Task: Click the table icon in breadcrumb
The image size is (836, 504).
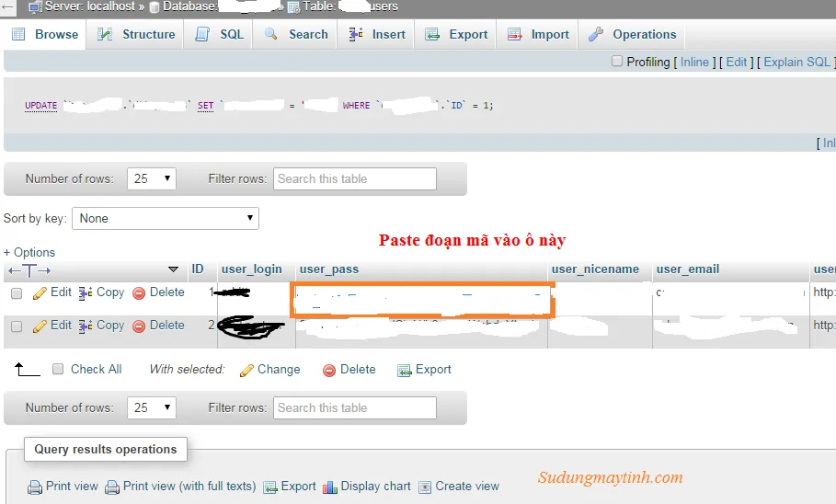Action: click(x=293, y=7)
